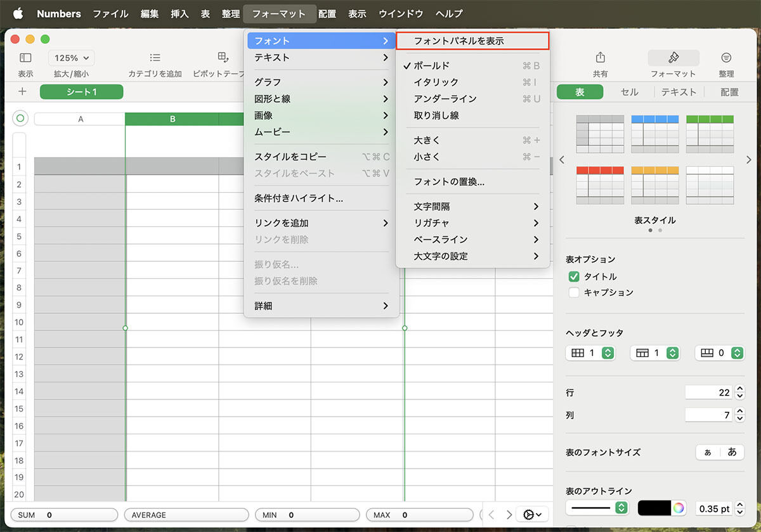Click the SUM status bar pill
Screen dimensions: 761x532
click(x=64, y=515)
